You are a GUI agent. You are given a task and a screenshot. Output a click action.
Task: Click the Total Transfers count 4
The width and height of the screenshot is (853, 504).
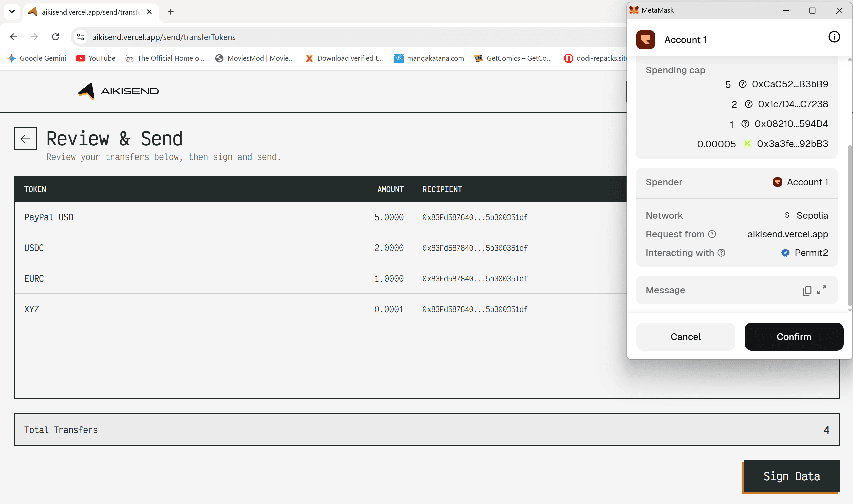[x=826, y=430]
